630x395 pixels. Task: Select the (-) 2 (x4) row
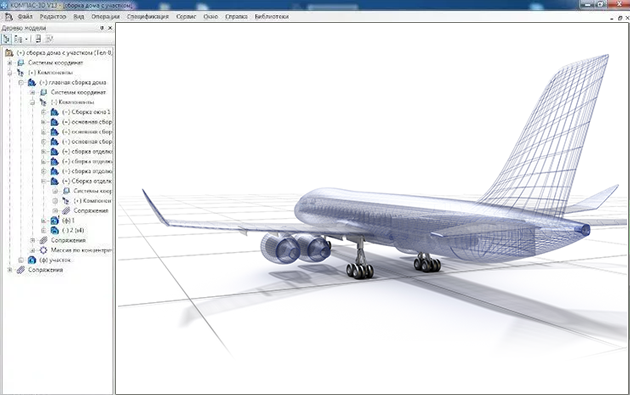73,230
